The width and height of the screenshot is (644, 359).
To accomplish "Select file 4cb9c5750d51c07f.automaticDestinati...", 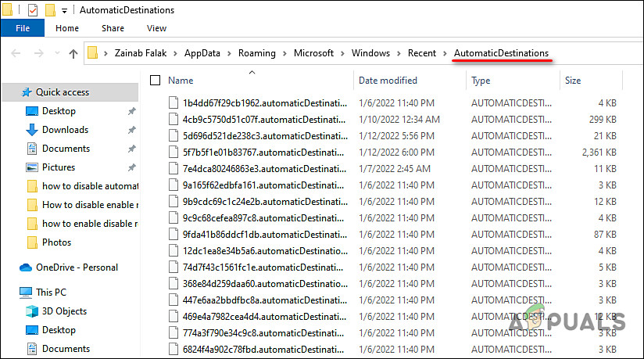I will pyautogui.click(x=264, y=120).
